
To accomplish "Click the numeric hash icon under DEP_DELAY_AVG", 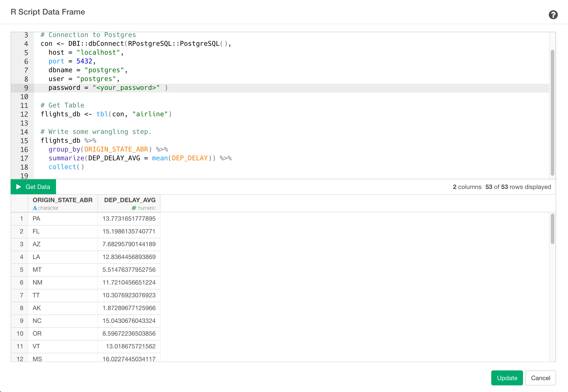I will pos(134,208).
